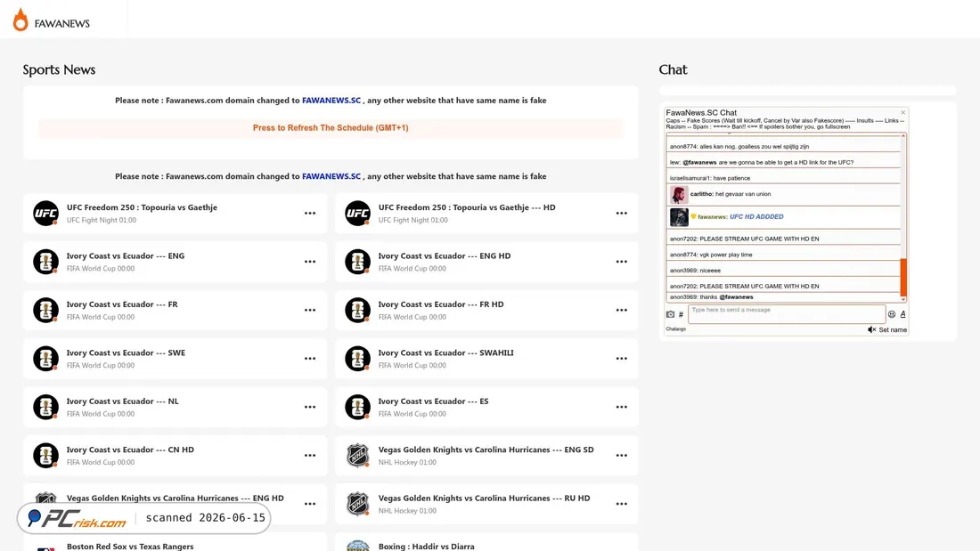Click the orange chat scrollbar thumb
This screenshot has width=980, height=551.
click(903, 277)
